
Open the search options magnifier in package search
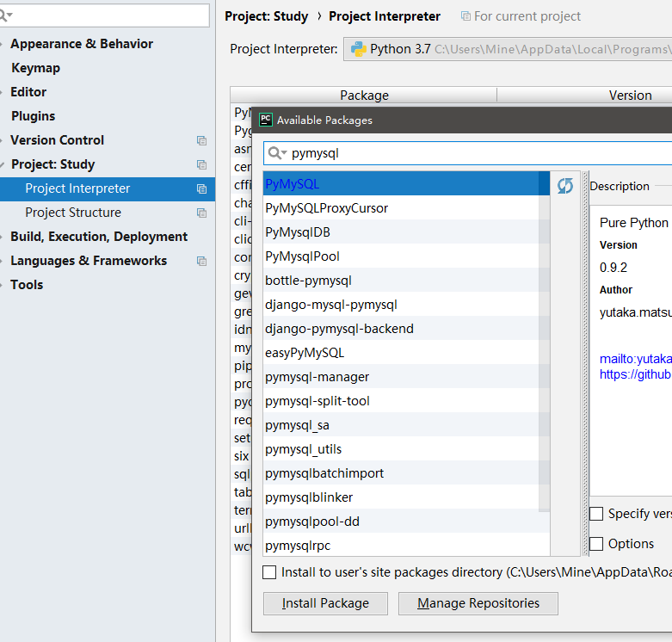[276, 153]
